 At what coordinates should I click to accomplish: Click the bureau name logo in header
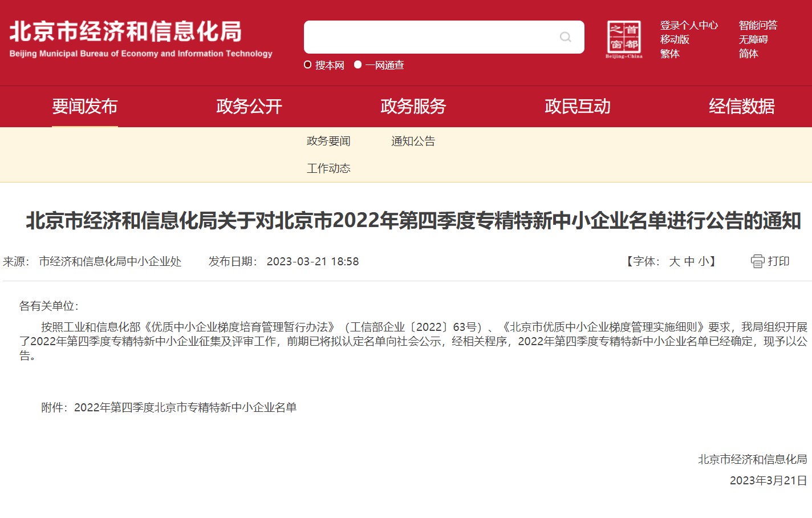pyautogui.click(x=141, y=38)
